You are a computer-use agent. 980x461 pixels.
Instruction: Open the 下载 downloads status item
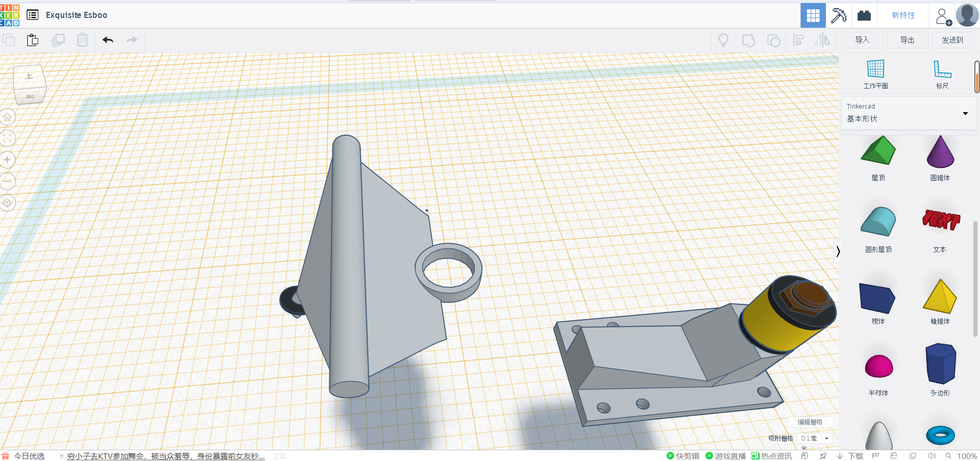tap(850, 456)
